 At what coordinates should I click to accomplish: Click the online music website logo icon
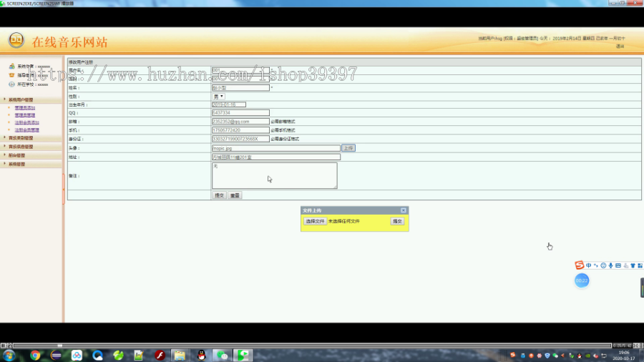16,40
